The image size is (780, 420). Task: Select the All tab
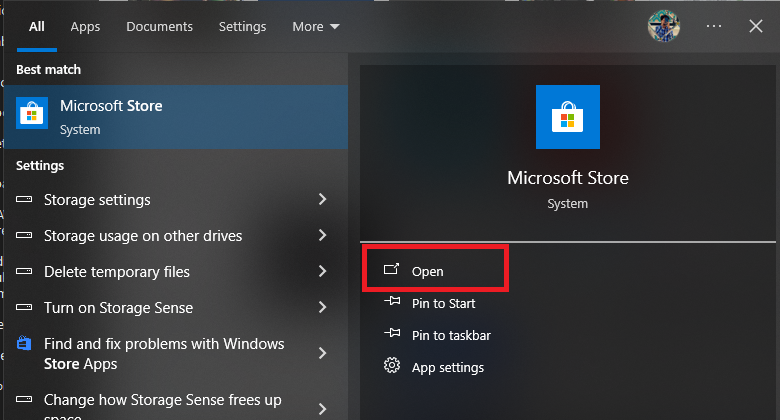pos(37,27)
